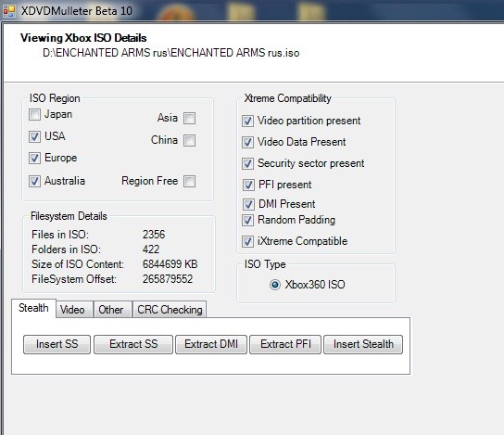
Task: Click the Extract DMI button
Action: tap(211, 344)
